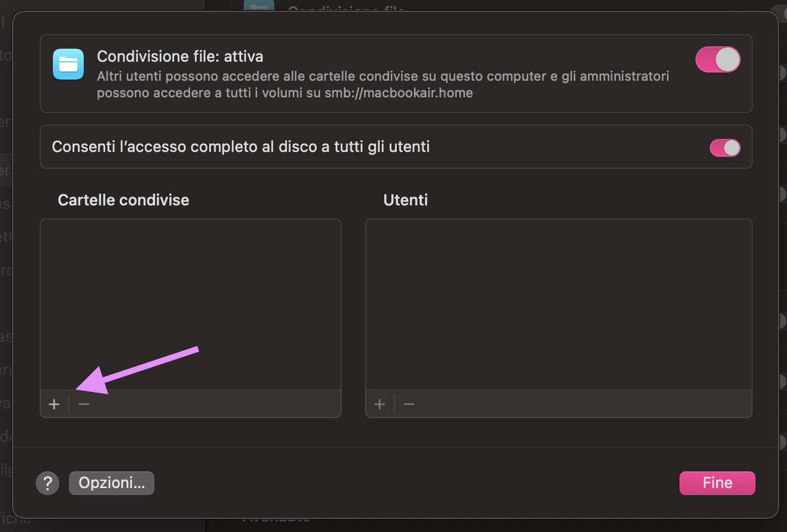Click inside the empty Utenti list
The image size is (787, 532).
click(558, 303)
